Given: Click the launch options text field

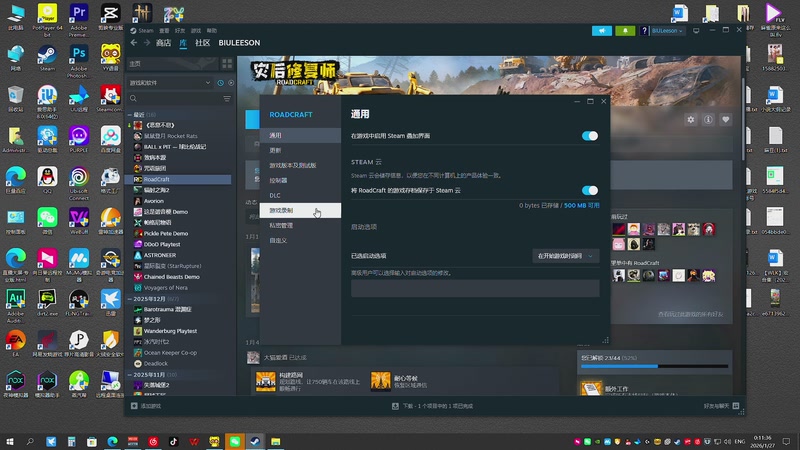Looking at the screenshot, I should click(475, 288).
